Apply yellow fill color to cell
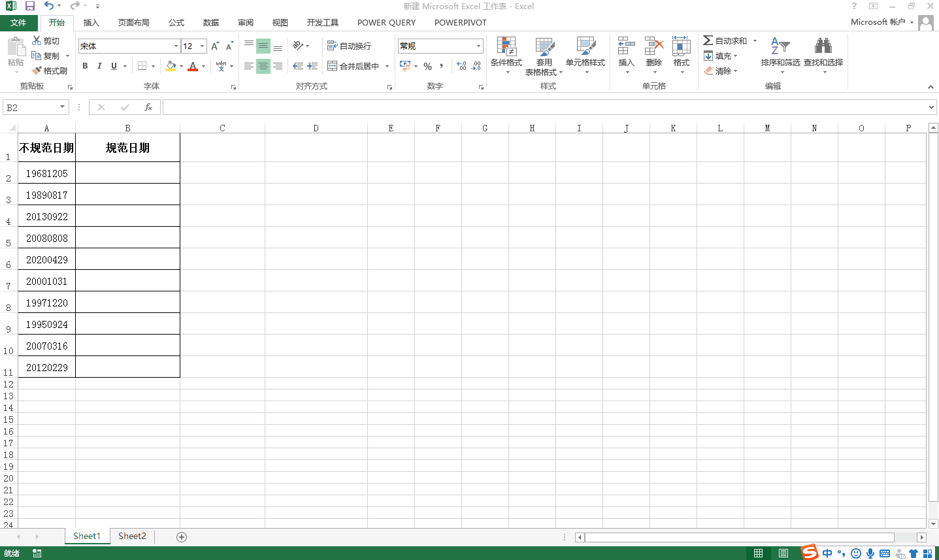 [x=171, y=66]
